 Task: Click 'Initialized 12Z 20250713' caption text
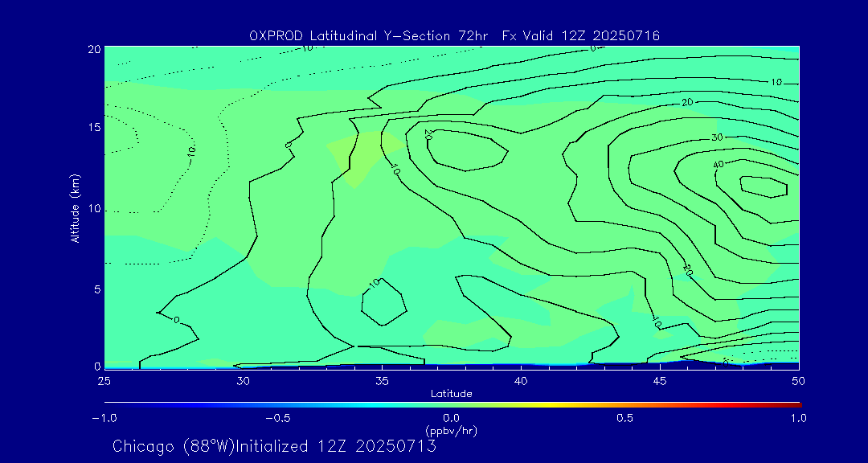(x=336, y=446)
